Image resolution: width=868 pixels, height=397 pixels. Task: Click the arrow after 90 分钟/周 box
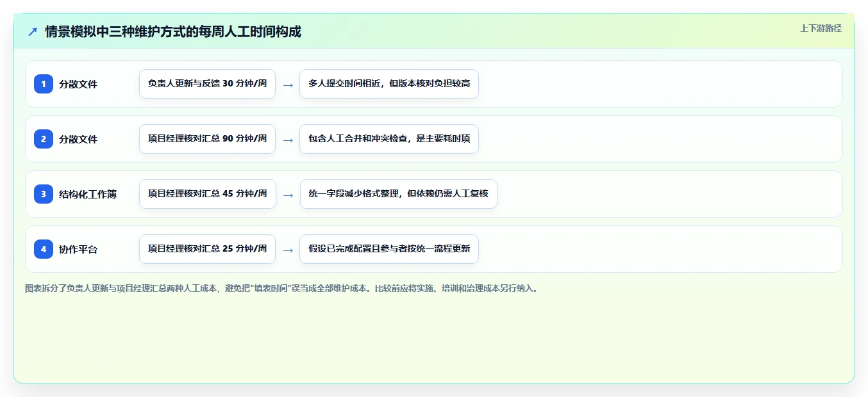(288, 140)
